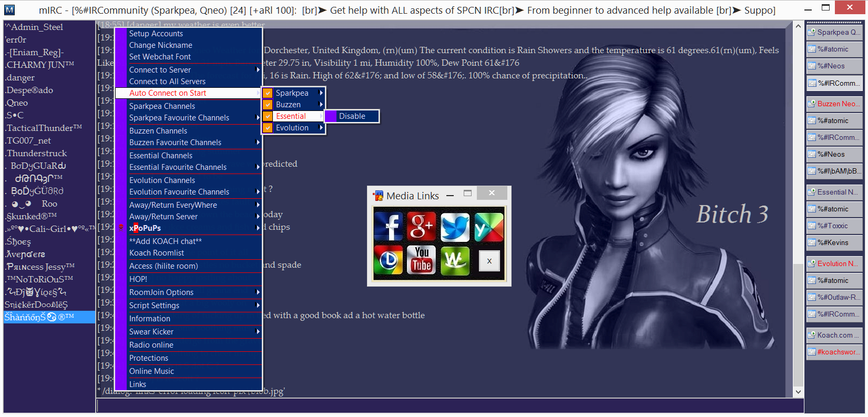Uncheck the Buzzen auto connect checkbox

268,105
